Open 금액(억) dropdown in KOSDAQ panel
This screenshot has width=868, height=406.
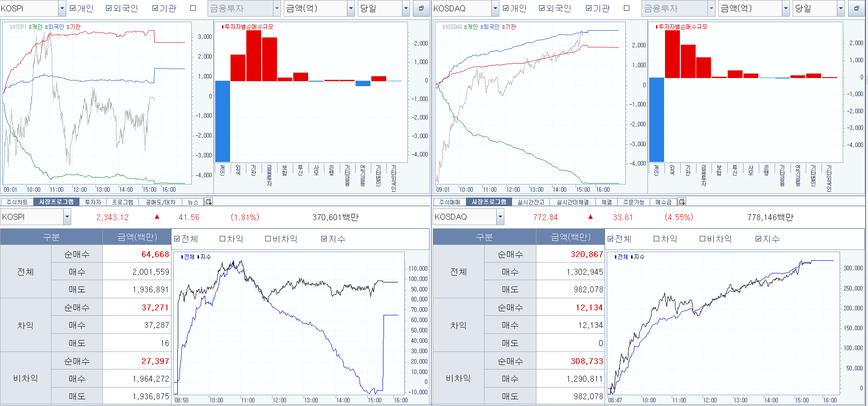click(785, 8)
